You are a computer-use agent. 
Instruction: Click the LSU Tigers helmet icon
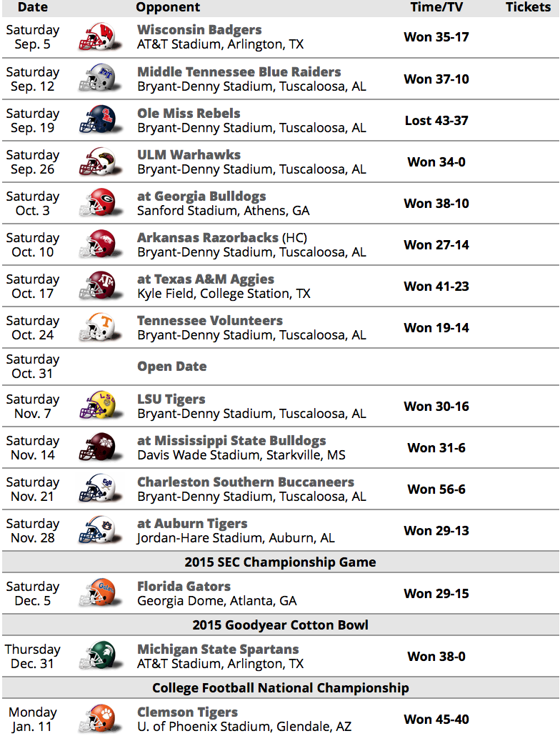[99, 406]
